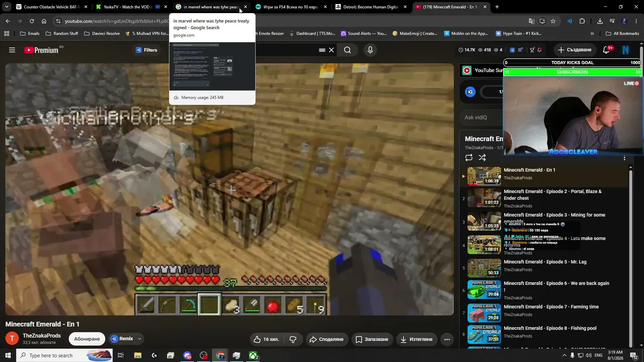
Task: Open the Dashboard TTS.Mo bookmark
Action: pos(311,34)
